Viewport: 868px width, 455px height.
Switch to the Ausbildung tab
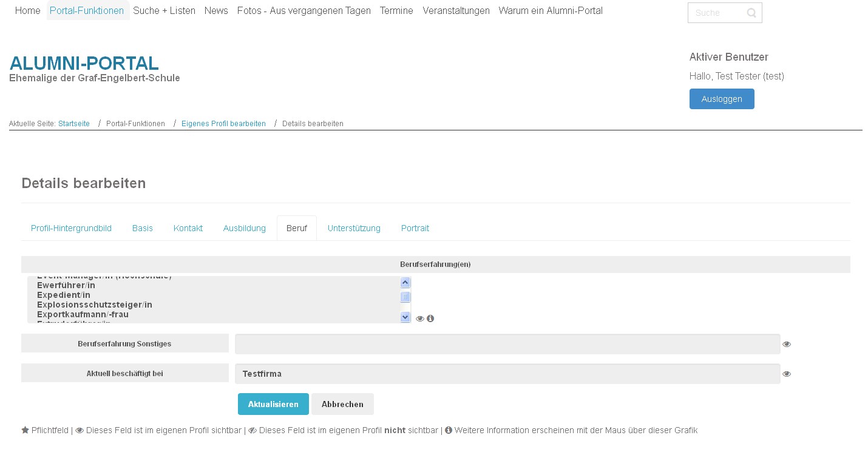pos(245,228)
